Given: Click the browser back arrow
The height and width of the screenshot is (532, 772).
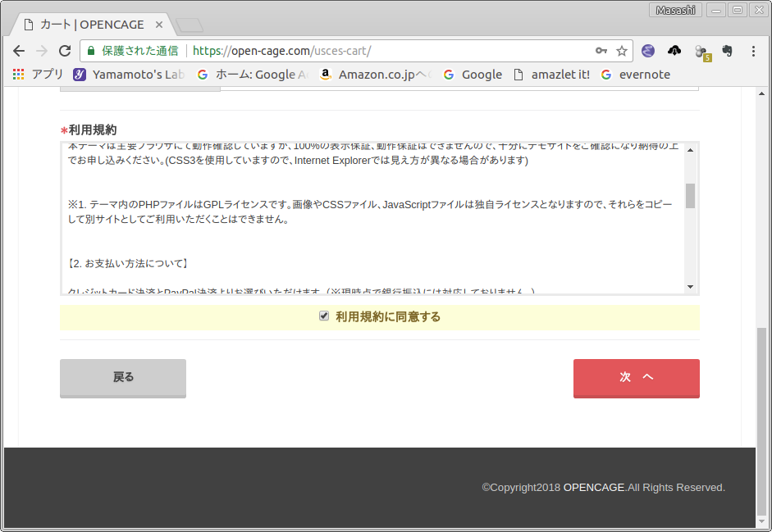Looking at the screenshot, I should point(19,51).
